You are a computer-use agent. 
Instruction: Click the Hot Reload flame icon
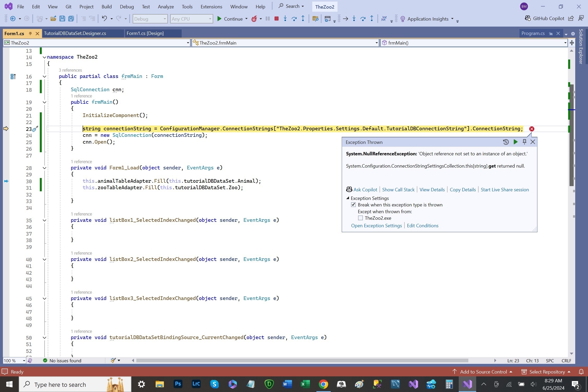[x=254, y=19]
